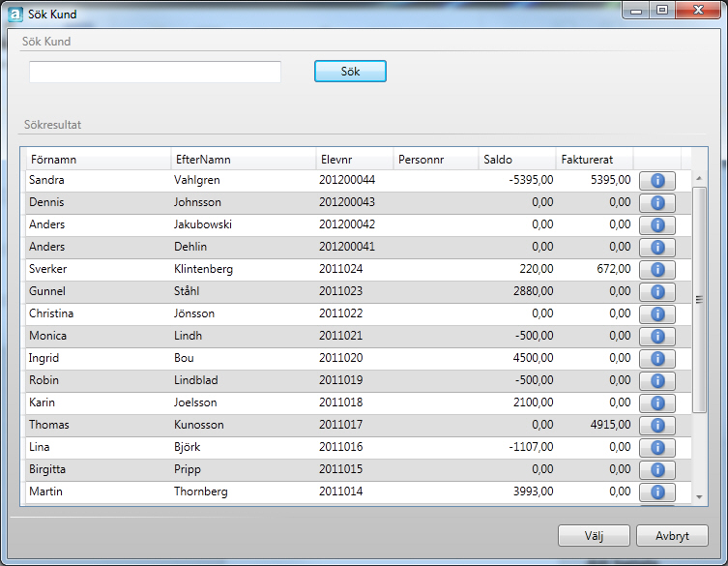Click the scrollbar up arrow
This screenshot has height=566, width=728.
point(699,178)
